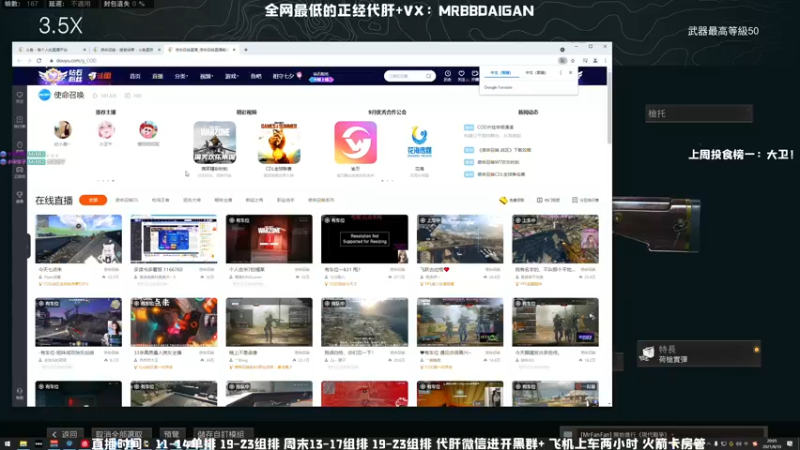Expand the 分类 dropdown in Douyu nav
The height and width of the screenshot is (450, 800).
pos(181,76)
